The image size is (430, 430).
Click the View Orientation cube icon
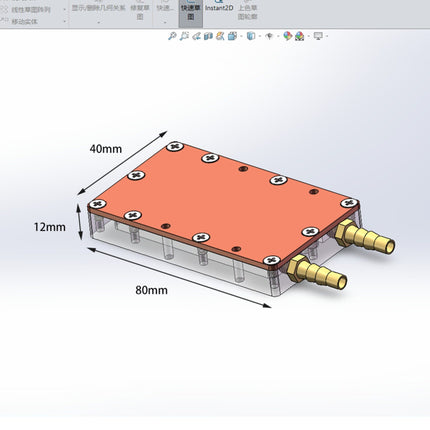(232, 36)
